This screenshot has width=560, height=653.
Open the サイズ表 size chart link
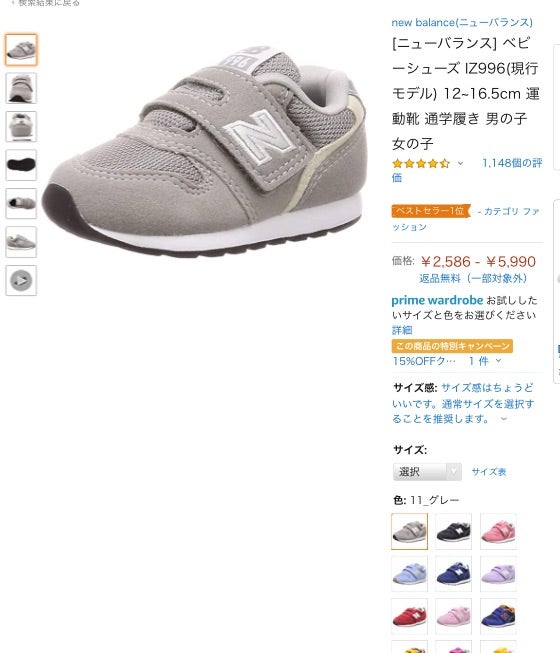click(489, 472)
